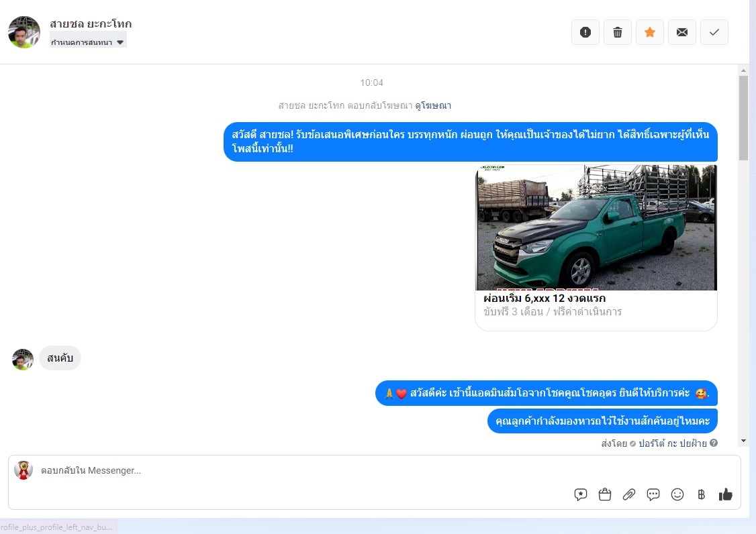Screen dimensions: 756x534
Task: Expand the กำหนดการสนทนา dropdown
Action: tap(88, 42)
